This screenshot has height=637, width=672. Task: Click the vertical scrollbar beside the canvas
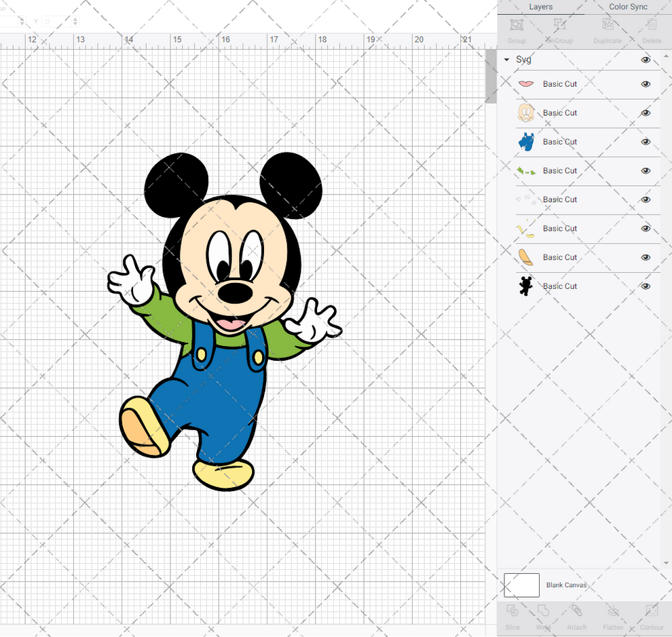(x=490, y=76)
